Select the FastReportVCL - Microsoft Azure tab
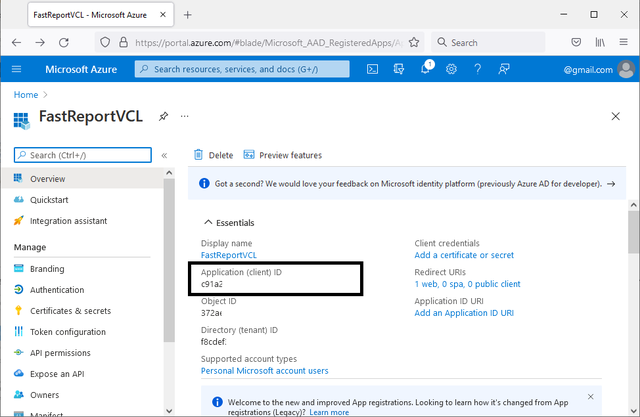Viewport: 640px width, 417px height. 101,15
